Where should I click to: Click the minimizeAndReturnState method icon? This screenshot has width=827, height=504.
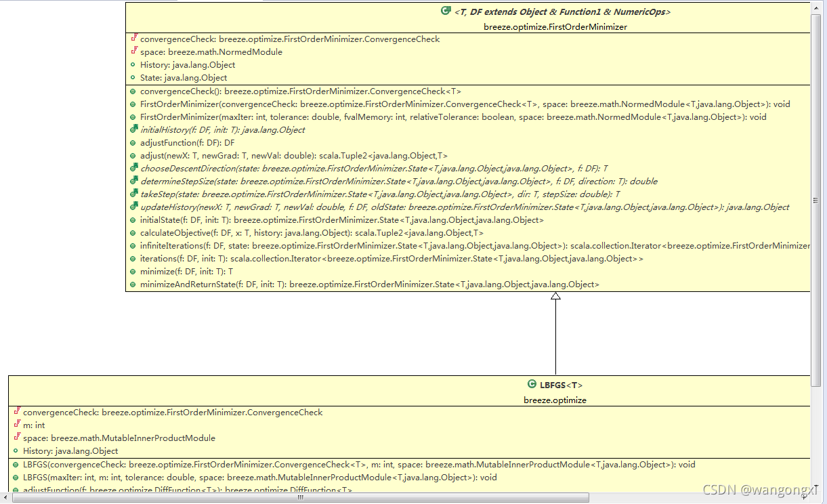point(133,285)
